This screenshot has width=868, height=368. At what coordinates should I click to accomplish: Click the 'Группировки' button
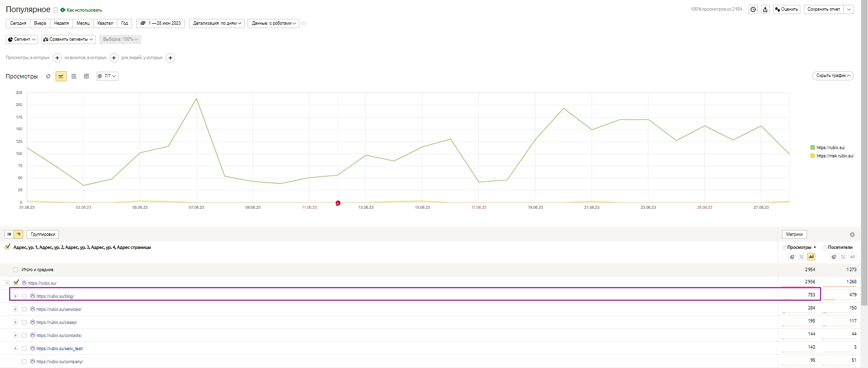click(x=43, y=234)
